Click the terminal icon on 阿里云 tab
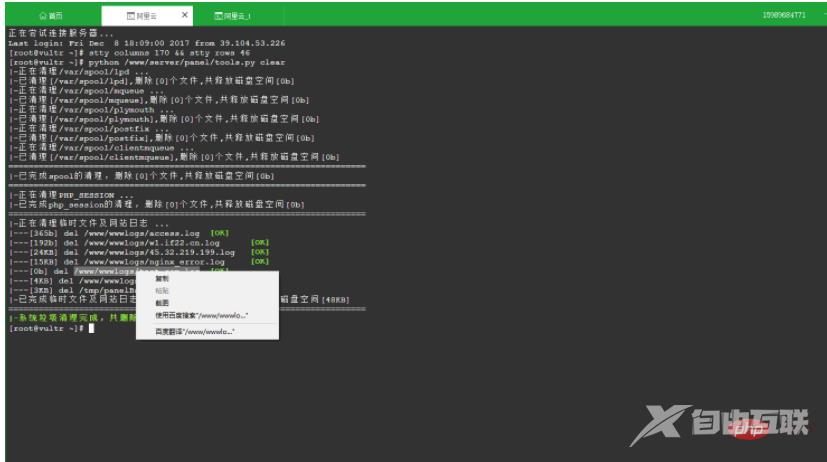Viewport: 827px width, 462px height. pyautogui.click(x=133, y=16)
